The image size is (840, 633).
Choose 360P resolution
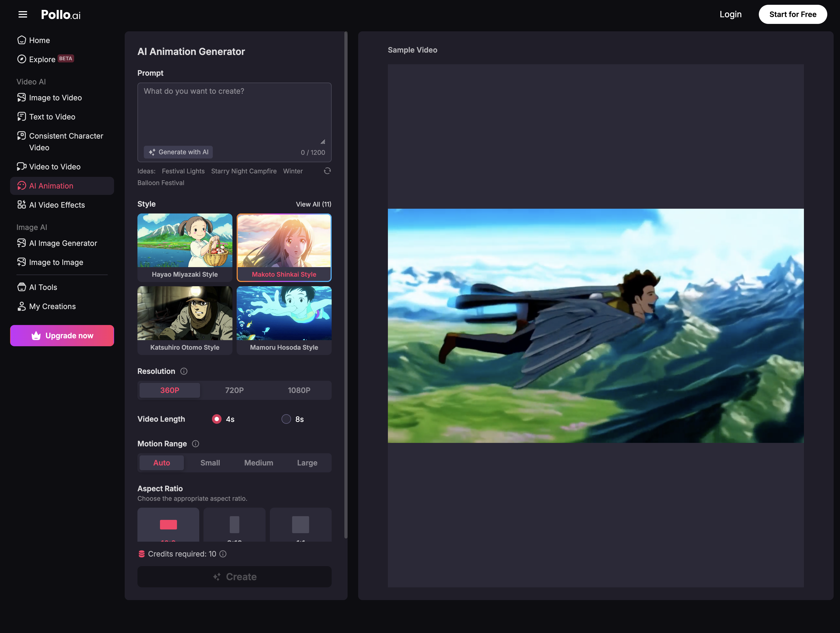pos(170,390)
